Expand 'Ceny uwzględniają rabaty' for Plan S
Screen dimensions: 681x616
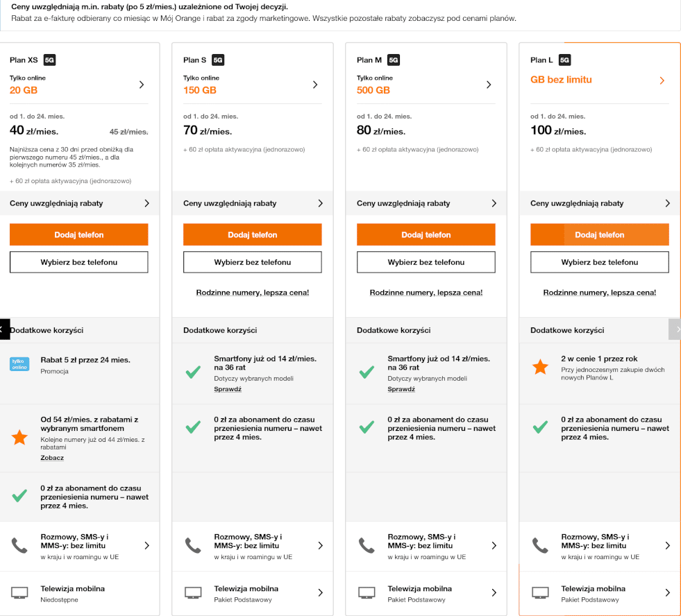coord(320,203)
